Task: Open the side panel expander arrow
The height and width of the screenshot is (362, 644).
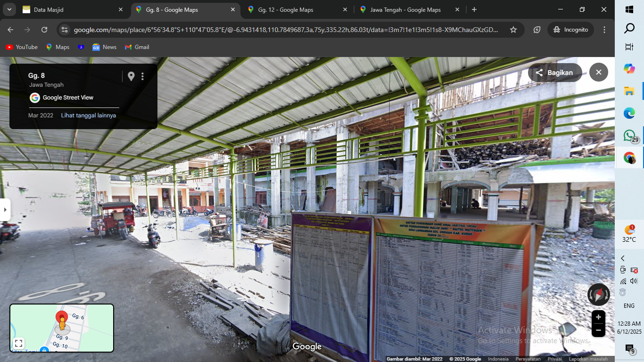Action: point(5,210)
